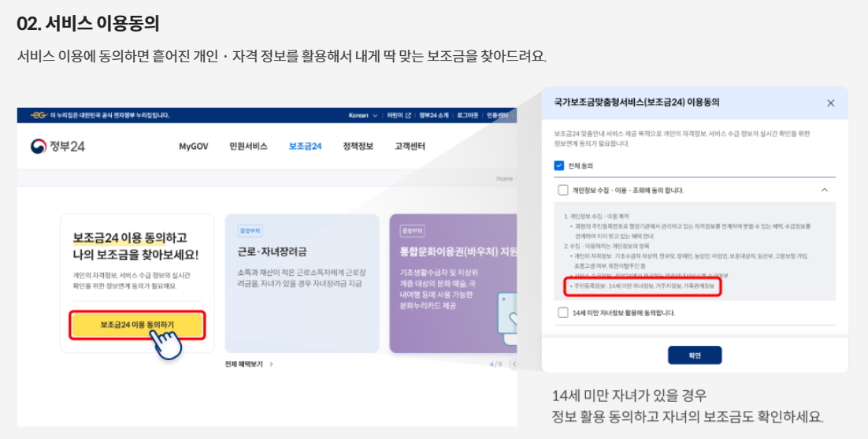
Task: Open the 근로·자녀장려금 benefit card
Action: (x=302, y=284)
